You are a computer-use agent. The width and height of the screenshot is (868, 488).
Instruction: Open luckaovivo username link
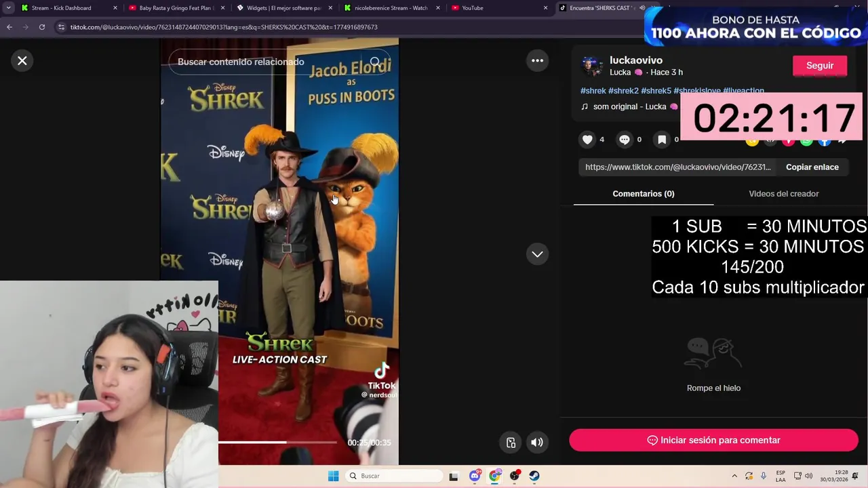636,60
